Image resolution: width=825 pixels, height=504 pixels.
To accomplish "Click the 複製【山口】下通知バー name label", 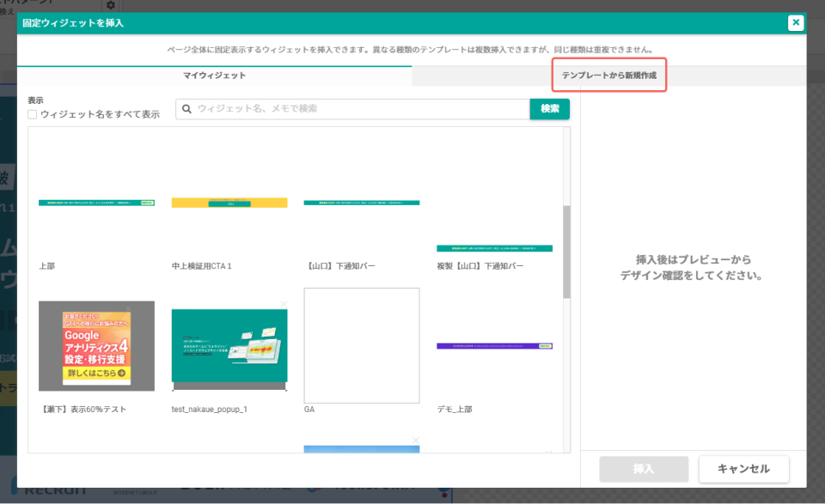I will click(480, 266).
